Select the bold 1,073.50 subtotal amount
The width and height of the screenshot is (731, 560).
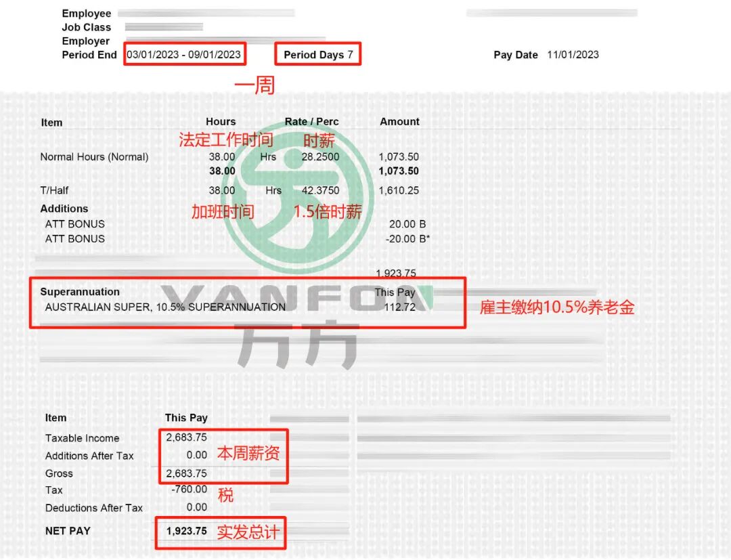[399, 171]
